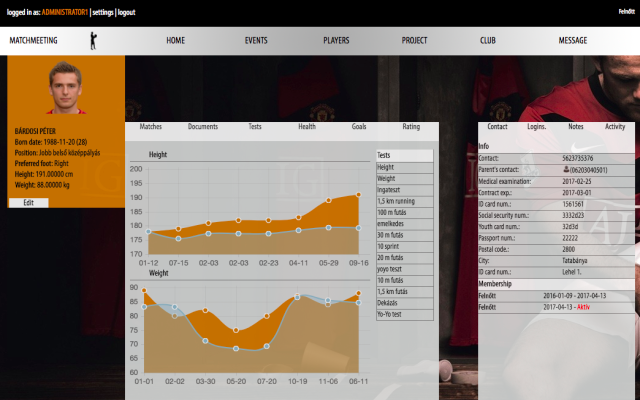Viewport: 640px width, 400px height.
Task: View the Activity tab
Action: point(615,127)
